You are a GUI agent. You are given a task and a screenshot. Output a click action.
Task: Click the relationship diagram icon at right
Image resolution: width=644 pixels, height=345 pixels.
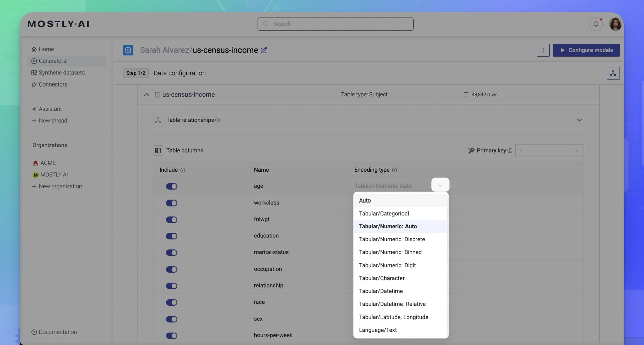613,73
